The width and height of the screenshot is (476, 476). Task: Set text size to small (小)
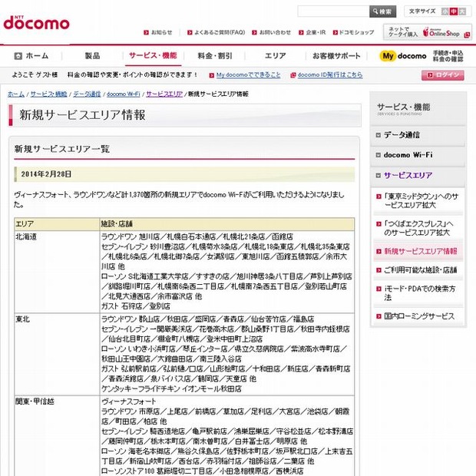pos(445,12)
